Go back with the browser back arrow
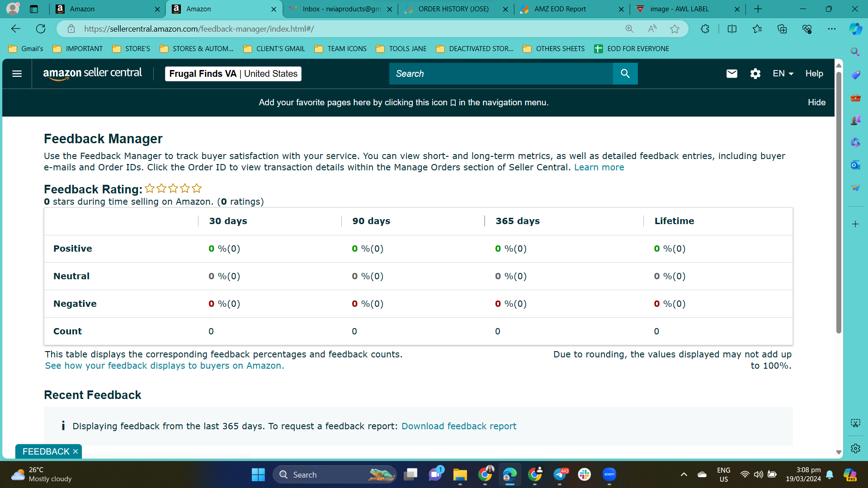Image resolution: width=868 pixels, height=488 pixels. 16,29
